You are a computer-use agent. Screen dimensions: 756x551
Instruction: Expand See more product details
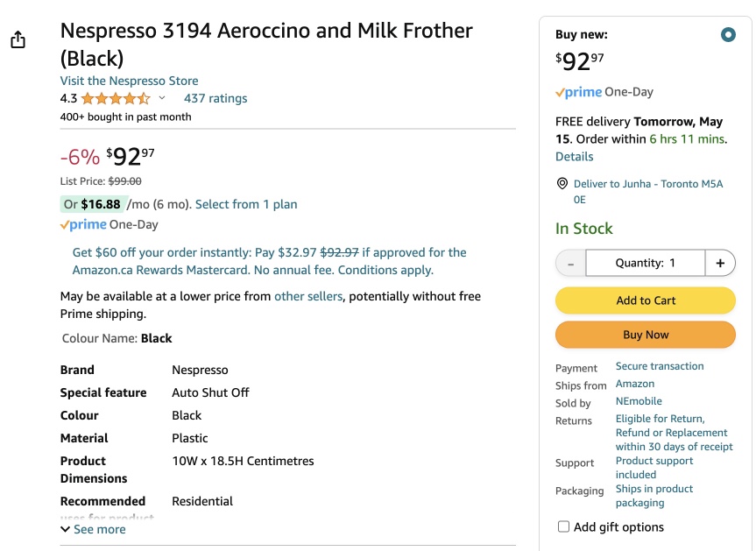(x=93, y=529)
